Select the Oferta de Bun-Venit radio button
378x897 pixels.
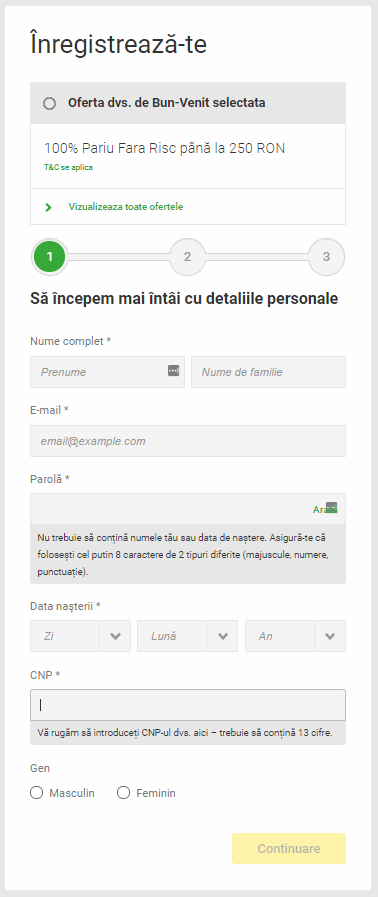click(50, 104)
